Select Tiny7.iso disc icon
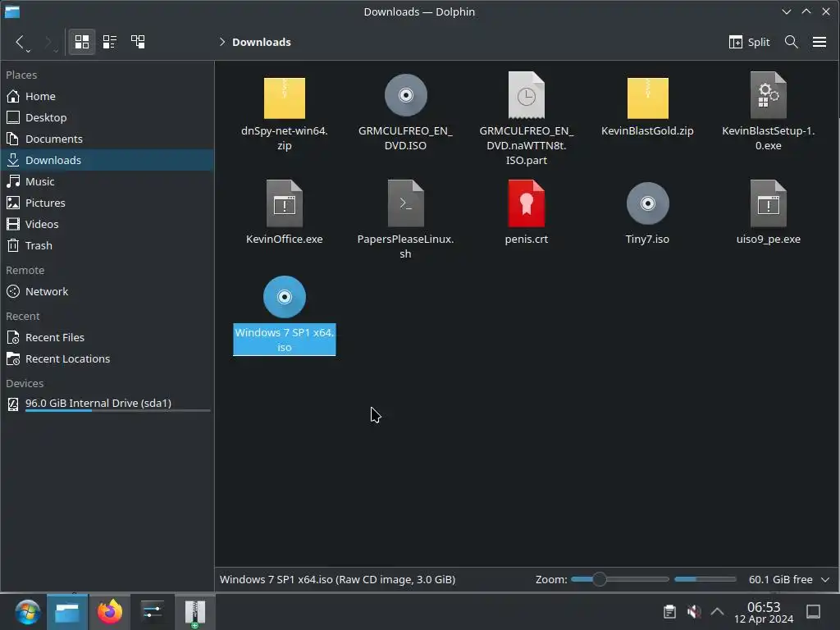Image resolution: width=840 pixels, height=630 pixels. 648,203
